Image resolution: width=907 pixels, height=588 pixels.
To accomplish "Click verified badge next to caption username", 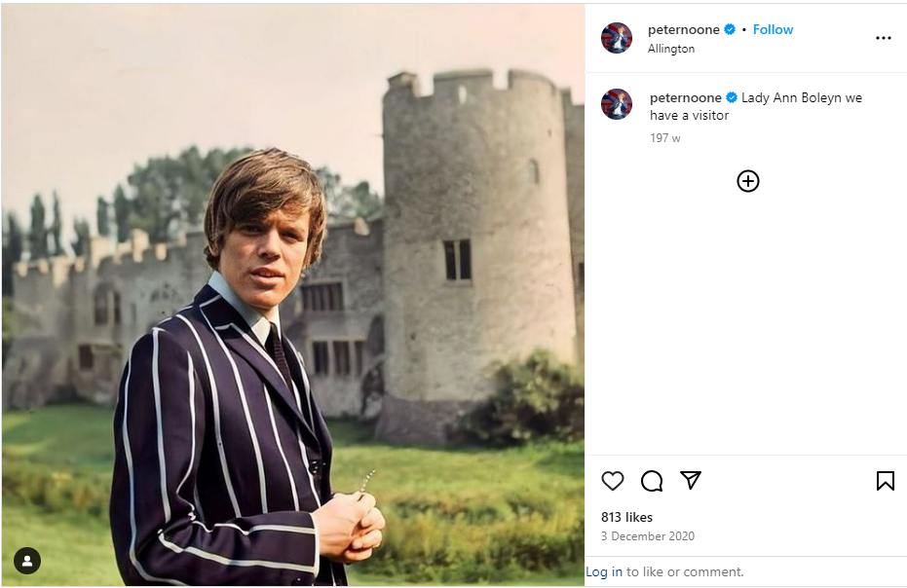I will click(x=731, y=98).
